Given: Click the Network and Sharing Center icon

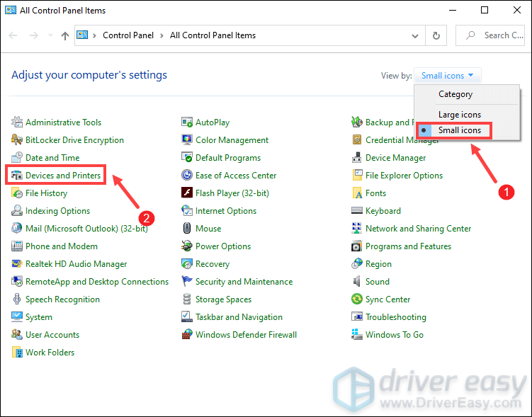Looking at the screenshot, I should click(x=357, y=229).
